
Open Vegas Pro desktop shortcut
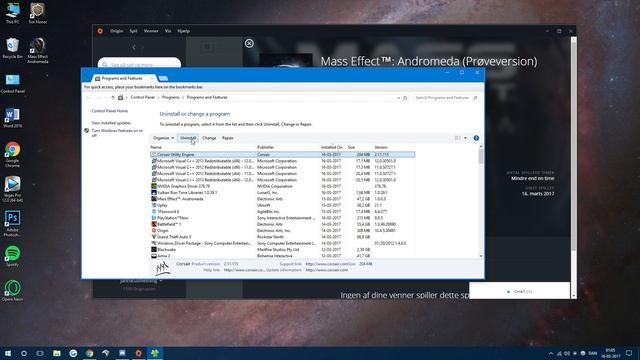coord(12,189)
